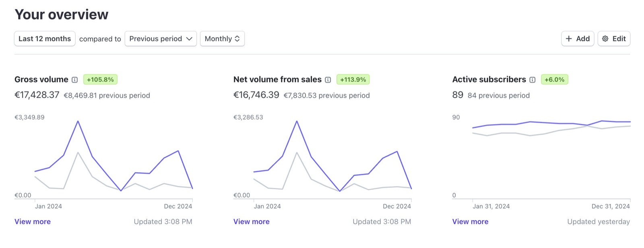The width and height of the screenshot is (644, 248).
Task: Click the peak of Net volume chart line
Action: coord(297,121)
